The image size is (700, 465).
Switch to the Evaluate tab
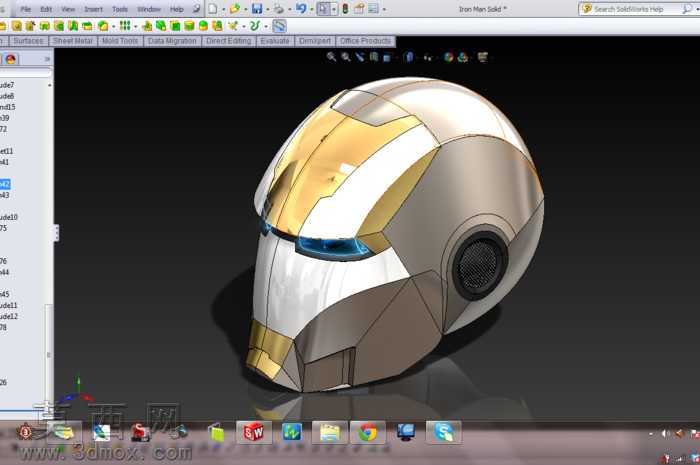pos(275,41)
